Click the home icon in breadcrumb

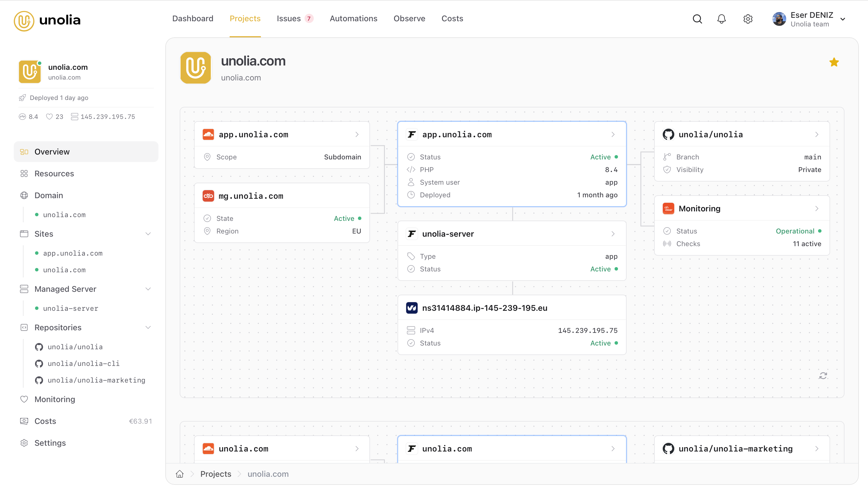point(180,474)
